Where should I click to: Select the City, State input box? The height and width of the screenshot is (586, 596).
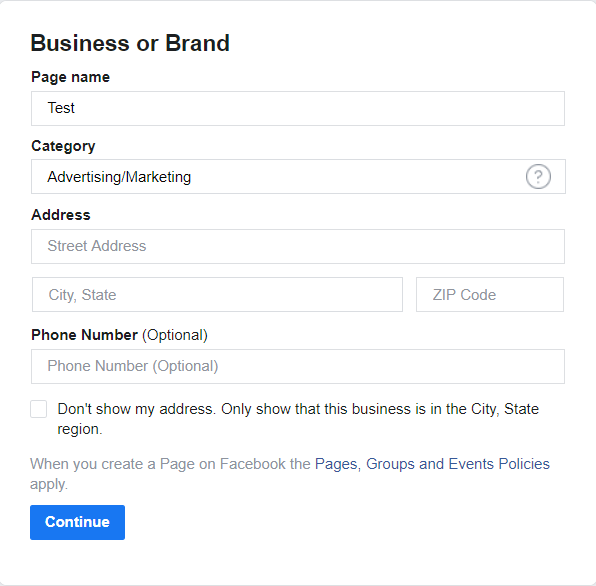217,295
